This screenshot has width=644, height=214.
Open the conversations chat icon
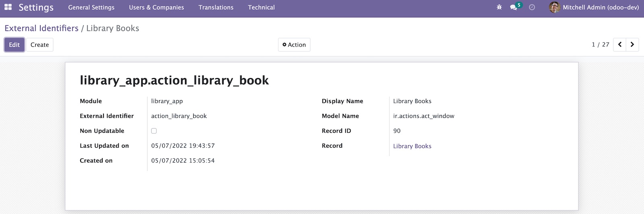(x=514, y=7)
